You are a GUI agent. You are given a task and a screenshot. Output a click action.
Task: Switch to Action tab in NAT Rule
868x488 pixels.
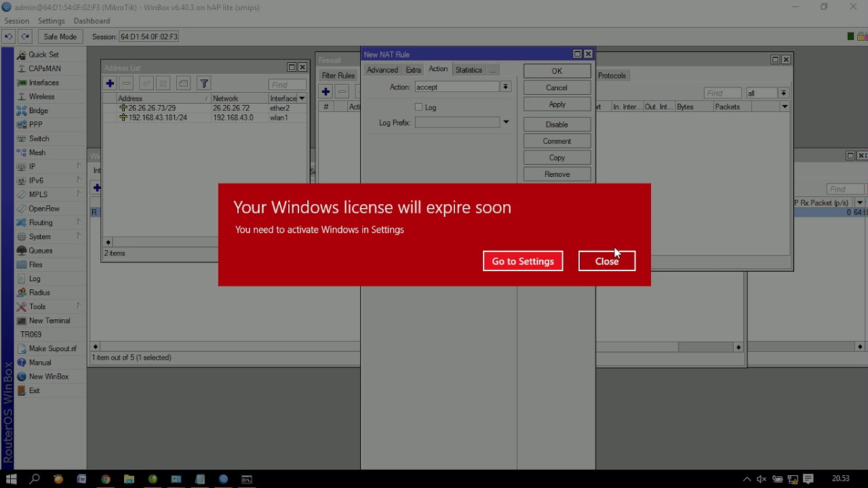438,69
